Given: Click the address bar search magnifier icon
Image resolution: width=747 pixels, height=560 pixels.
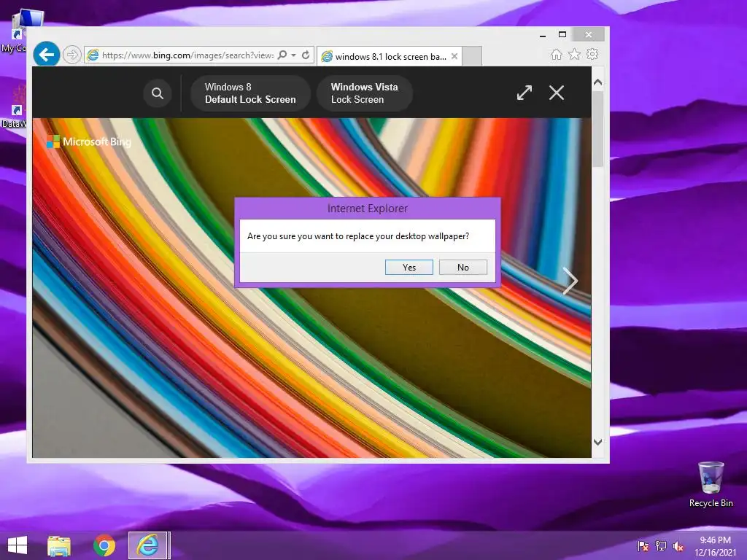Looking at the screenshot, I should click(x=282, y=55).
